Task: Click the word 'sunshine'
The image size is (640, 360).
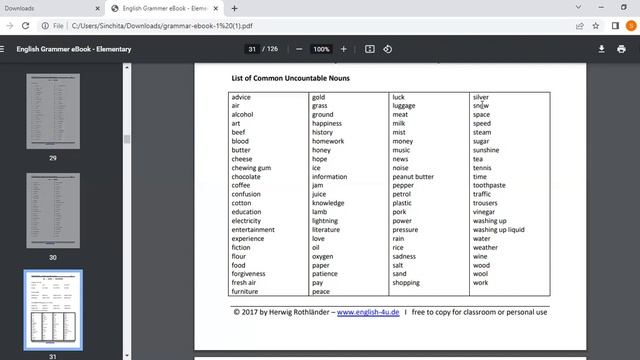Action: [x=486, y=150]
